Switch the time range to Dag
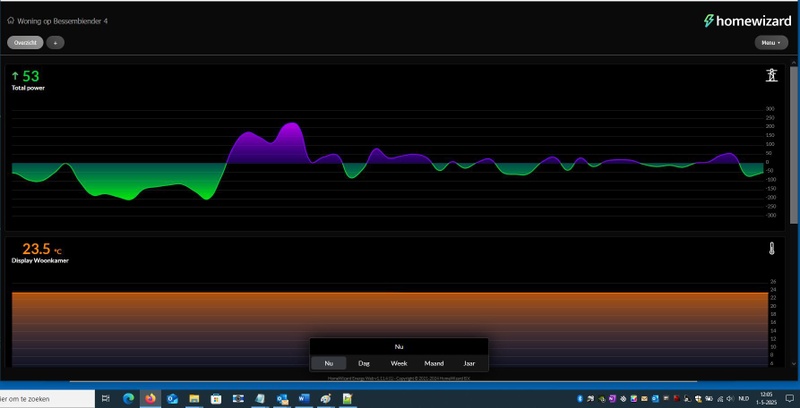 click(x=364, y=363)
